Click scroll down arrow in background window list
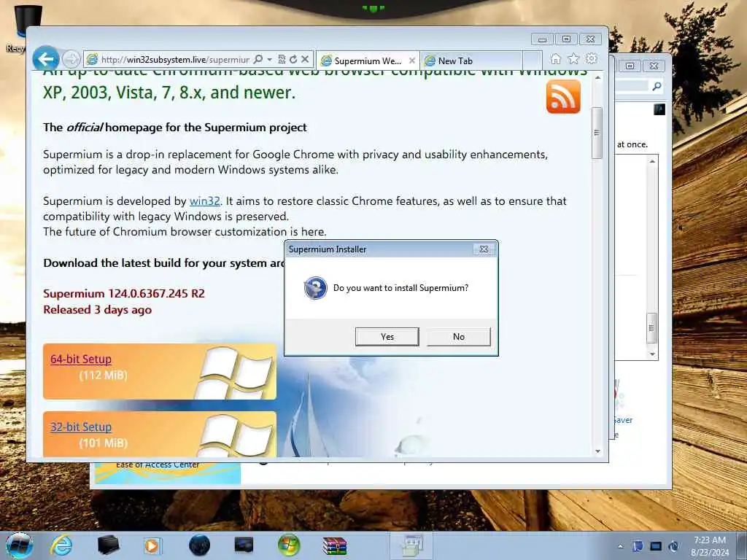This screenshot has width=747, height=560. [652, 354]
